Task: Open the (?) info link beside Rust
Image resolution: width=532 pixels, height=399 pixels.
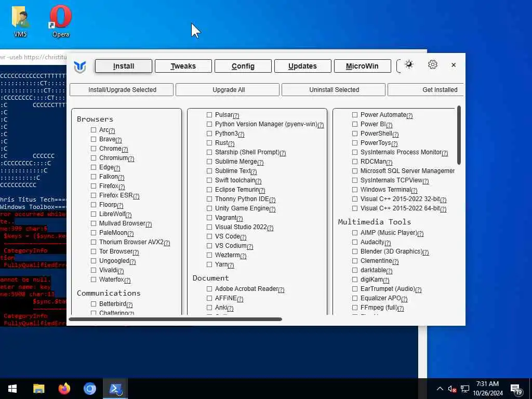Action: 231,144
